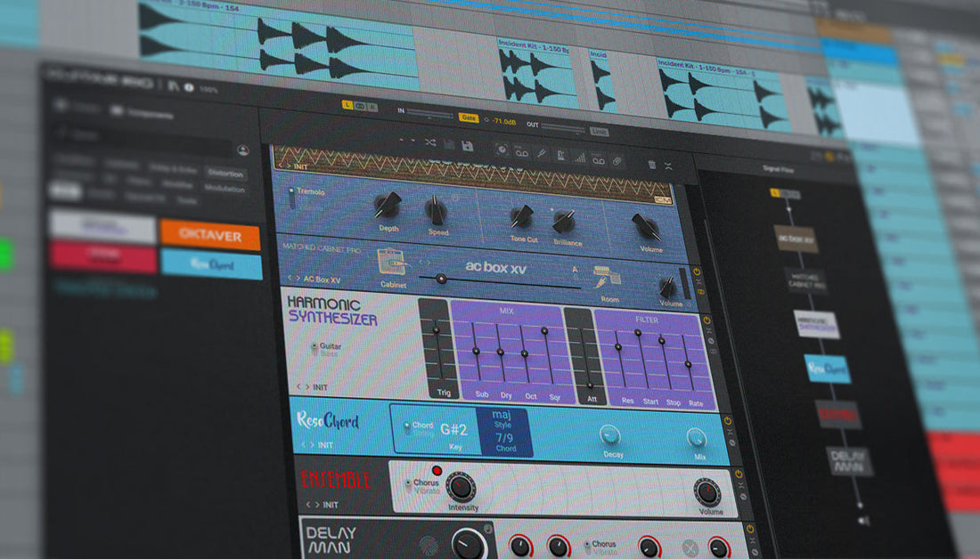
Task: Toggle Reso Chord power button
Action: click(728, 420)
